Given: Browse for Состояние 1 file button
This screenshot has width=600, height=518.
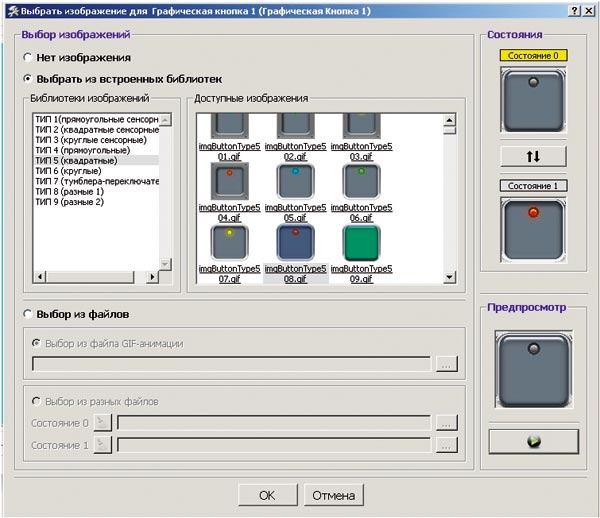Looking at the screenshot, I should tap(447, 445).
